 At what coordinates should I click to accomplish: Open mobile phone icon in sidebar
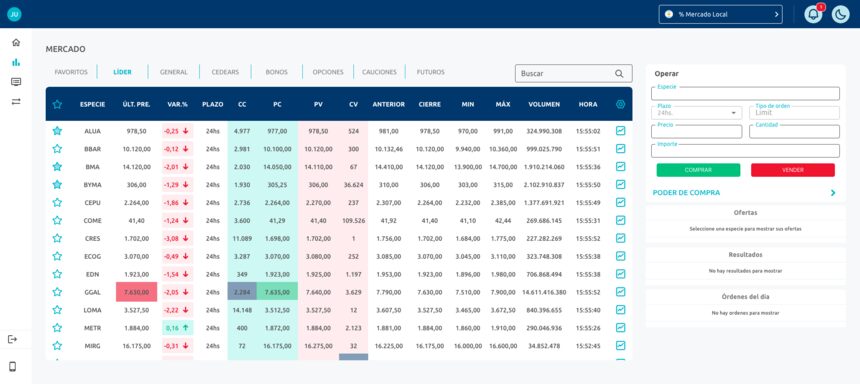tap(13, 366)
